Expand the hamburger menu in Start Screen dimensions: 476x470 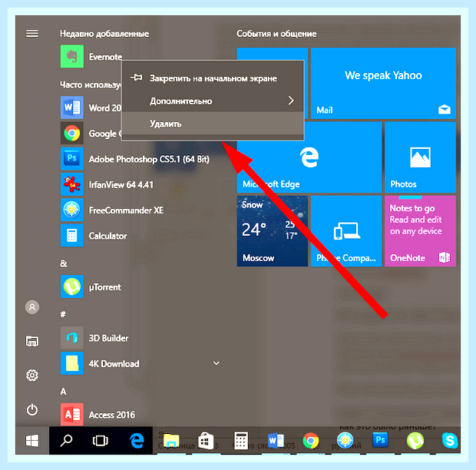tap(32, 33)
